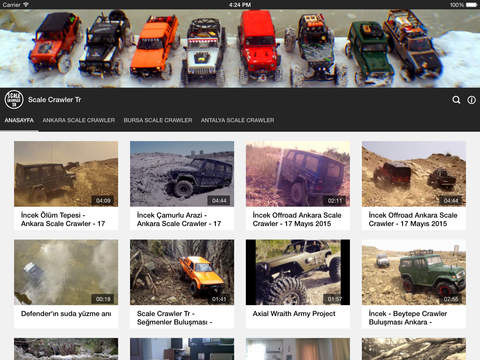The width and height of the screenshot is (480, 360).
Task: Open the fourth video with two trucks on hill
Action: click(x=414, y=174)
